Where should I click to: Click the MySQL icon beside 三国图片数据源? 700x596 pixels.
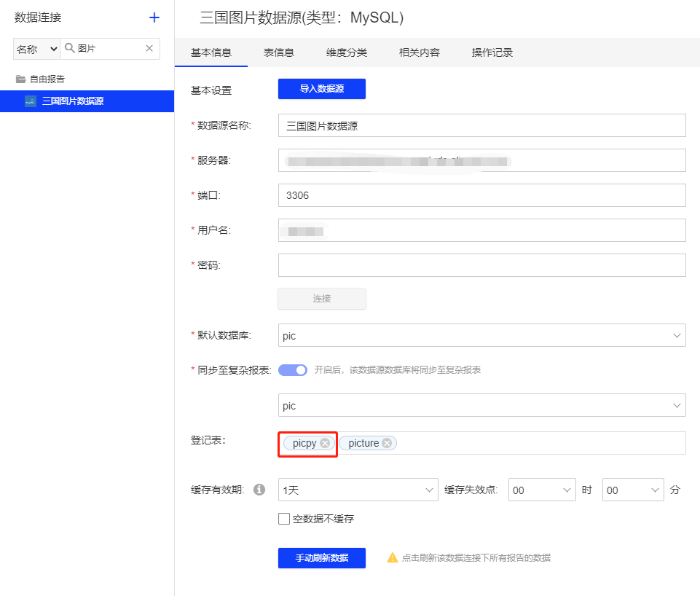(x=30, y=101)
